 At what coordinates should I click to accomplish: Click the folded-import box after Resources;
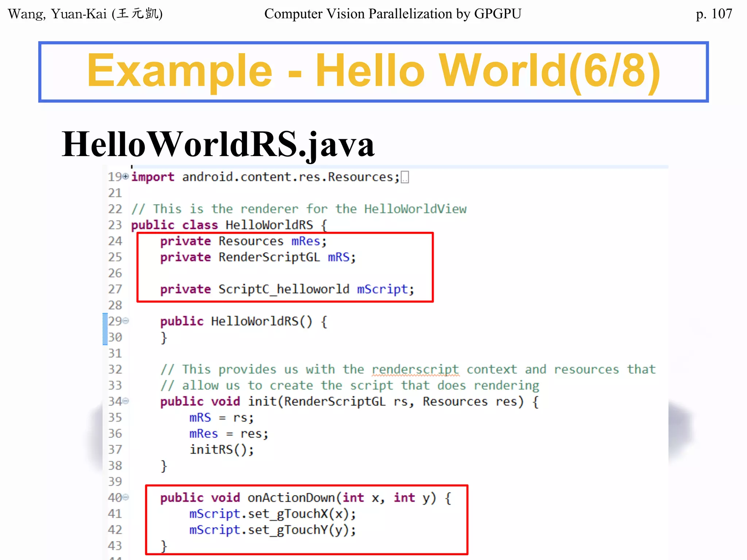point(405,178)
